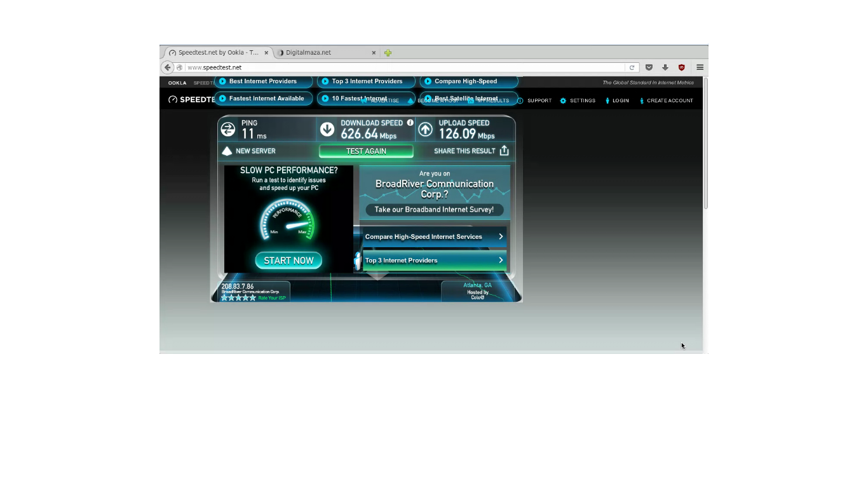868x488 pixels.
Task: Click the 11 ms ping value
Action: [x=254, y=134]
